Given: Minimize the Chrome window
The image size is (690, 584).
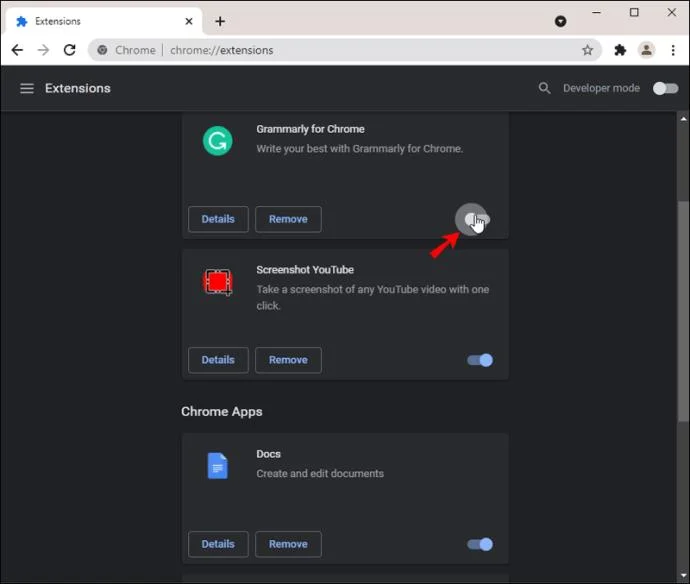Looking at the screenshot, I should click(596, 12).
